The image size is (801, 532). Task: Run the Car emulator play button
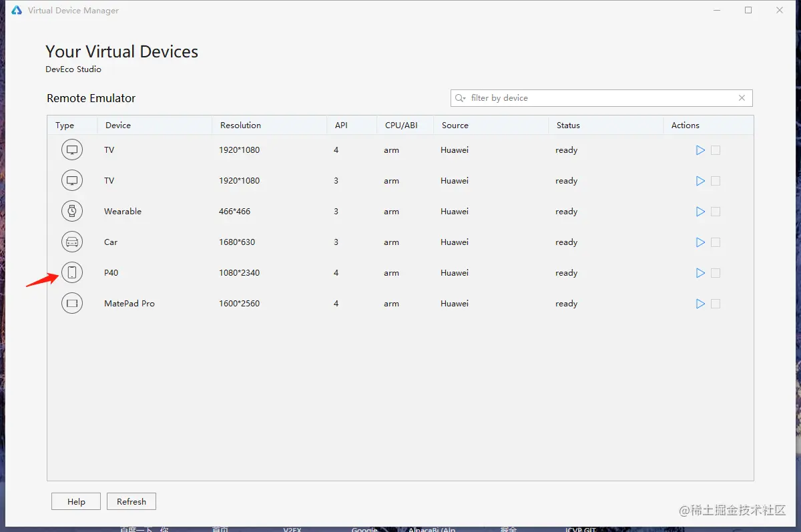pyautogui.click(x=700, y=242)
